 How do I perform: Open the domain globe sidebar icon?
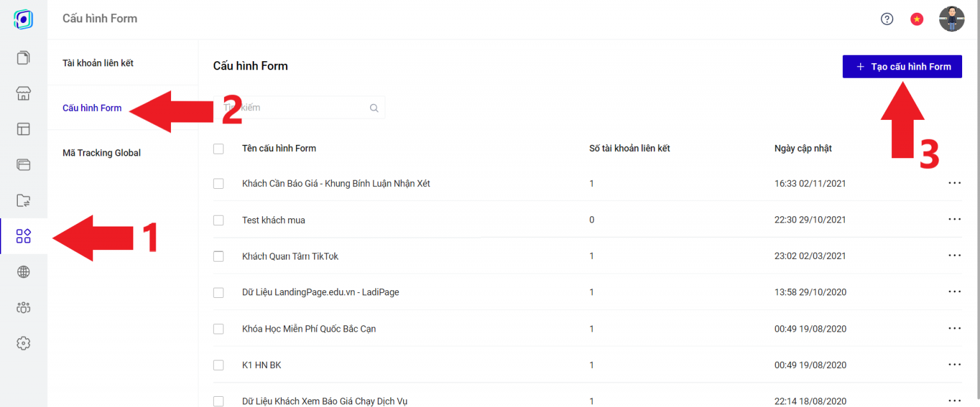[x=24, y=272]
